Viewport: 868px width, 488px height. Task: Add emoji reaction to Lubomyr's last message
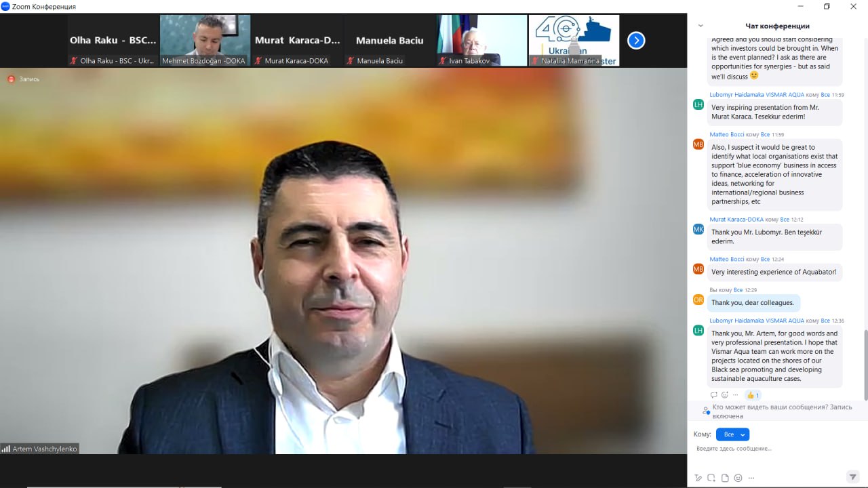tap(724, 395)
